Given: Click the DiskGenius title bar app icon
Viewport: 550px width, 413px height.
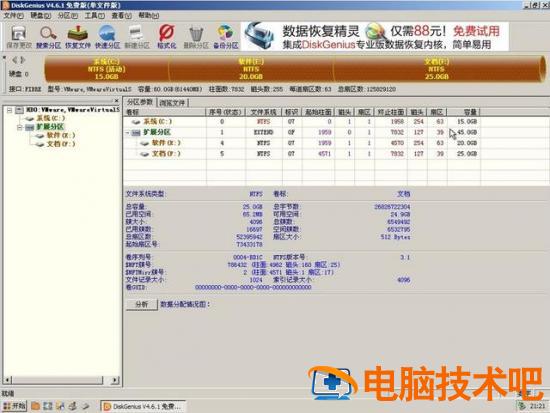Looking at the screenshot, I should (5, 5).
